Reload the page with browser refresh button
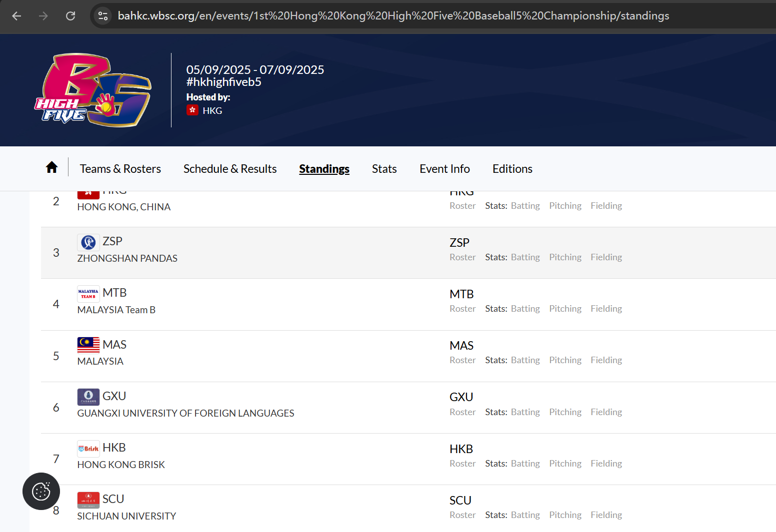The image size is (776, 532). (70, 16)
